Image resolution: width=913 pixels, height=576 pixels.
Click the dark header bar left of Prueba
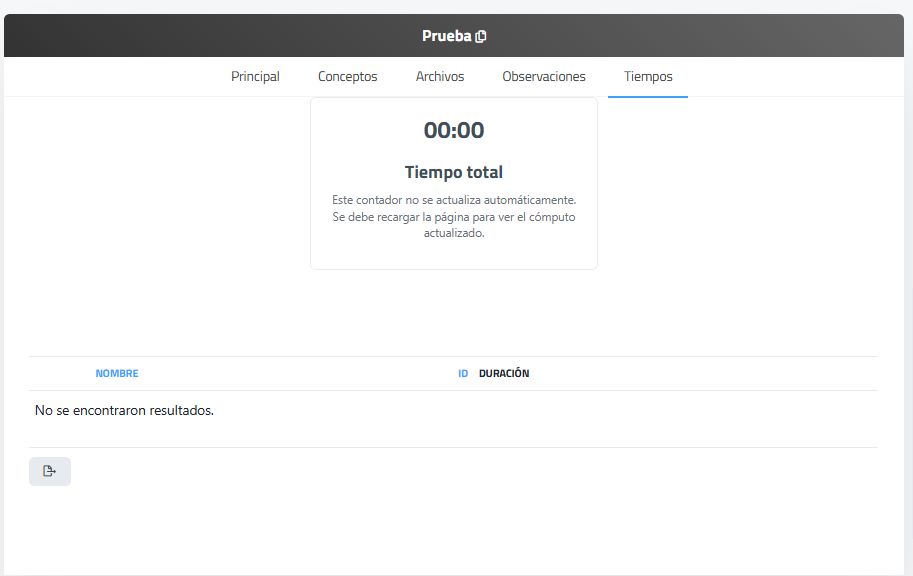tap(200, 36)
